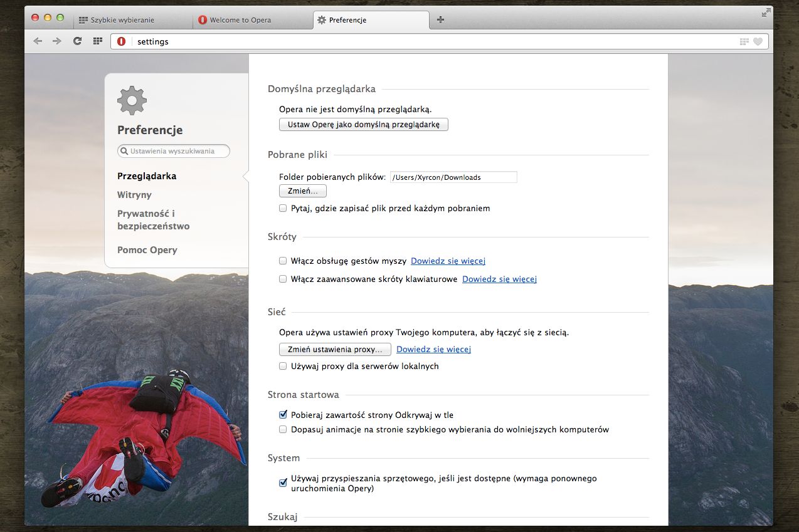Viewport: 799px width, 532px height.
Task: Reload the page with the refresh icon
Action: [x=77, y=41]
